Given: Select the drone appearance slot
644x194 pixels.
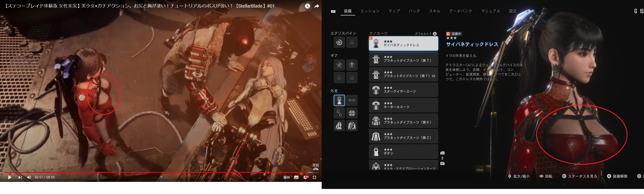Looking at the screenshot, I should coord(352,113).
